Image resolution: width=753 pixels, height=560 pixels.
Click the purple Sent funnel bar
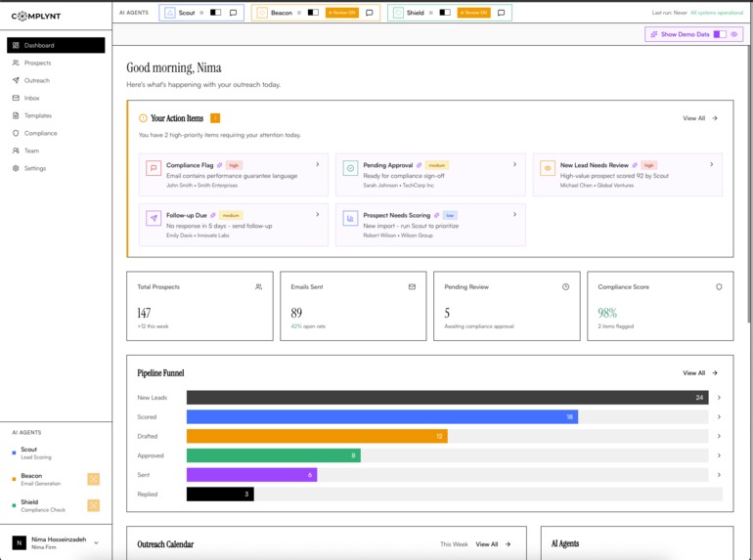[251, 475]
